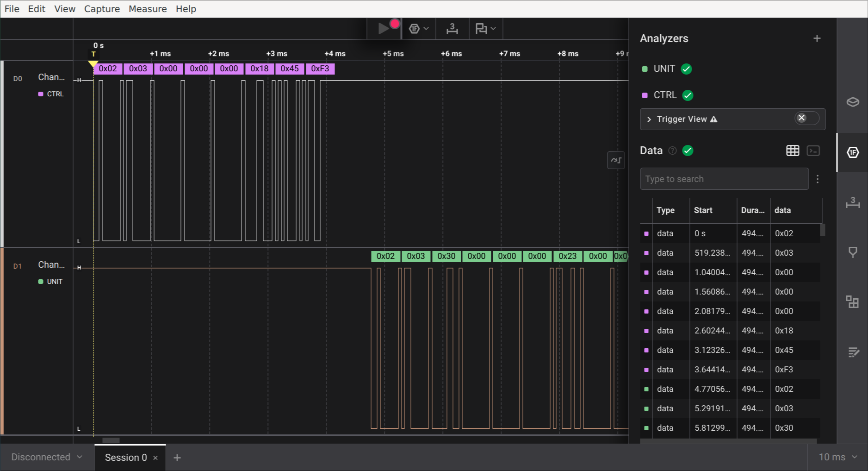Image resolution: width=868 pixels, height=471 pixels.
Task: Open the Capture menu
Action: [102, 9]
